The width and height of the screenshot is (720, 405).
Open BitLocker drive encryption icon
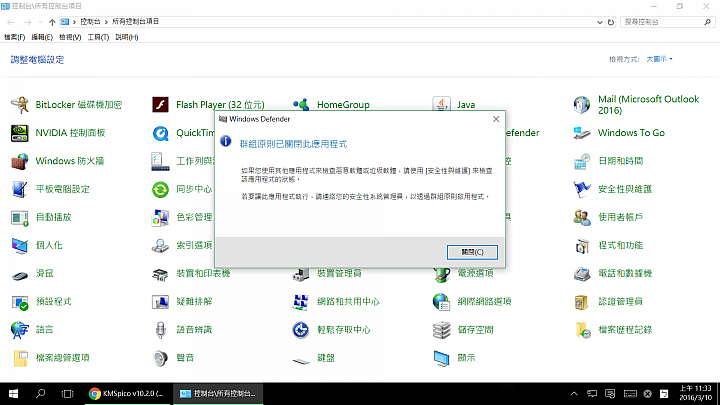pyautogui.click(x=20, y=105)
